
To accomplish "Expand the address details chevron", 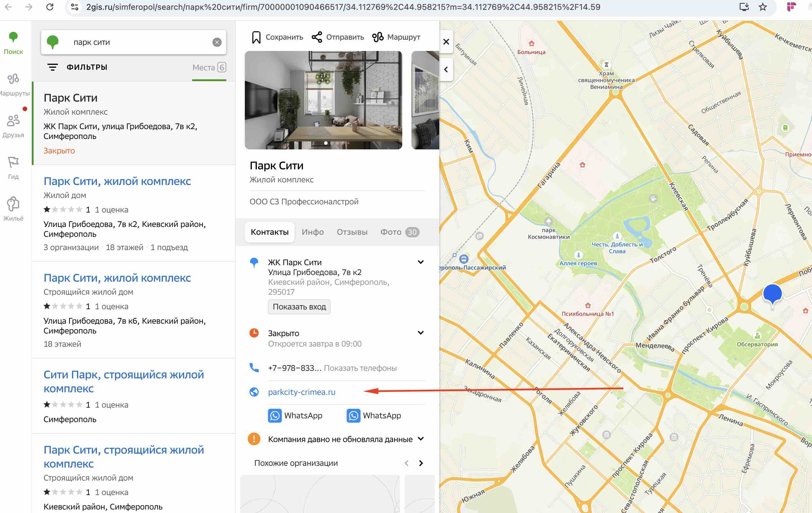I will pyautogui.click(x=420, y=262).
